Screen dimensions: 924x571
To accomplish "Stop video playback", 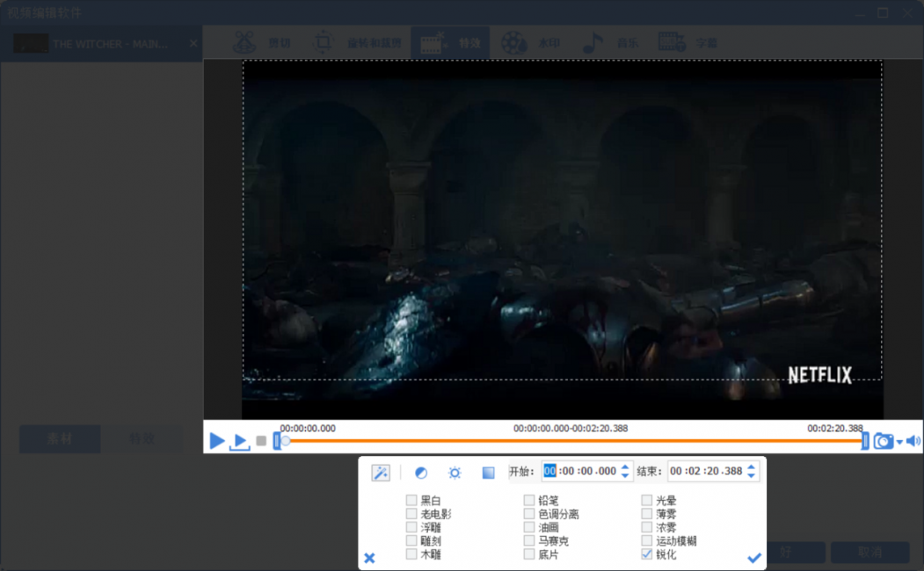I will click(x=261, y=441).
